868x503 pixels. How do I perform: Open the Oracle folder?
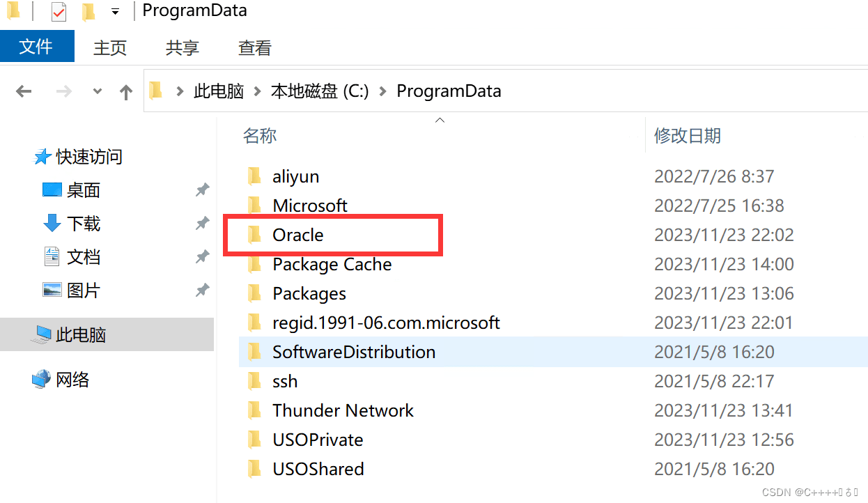pyautogui.click(x=298, y=235)
